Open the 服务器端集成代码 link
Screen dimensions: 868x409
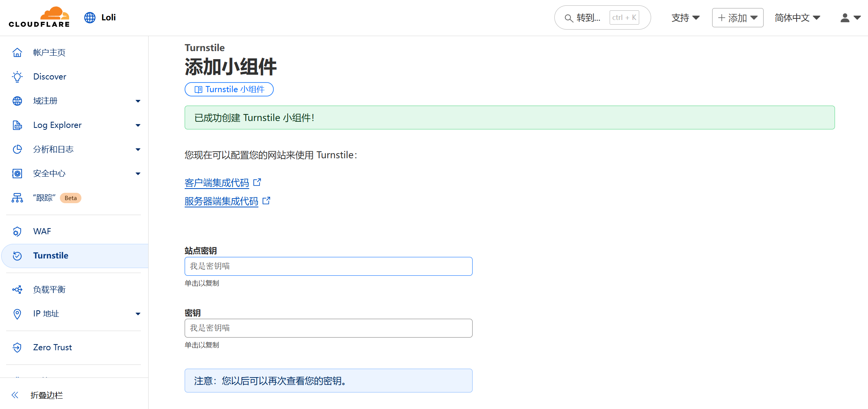[x=222, y=201]
